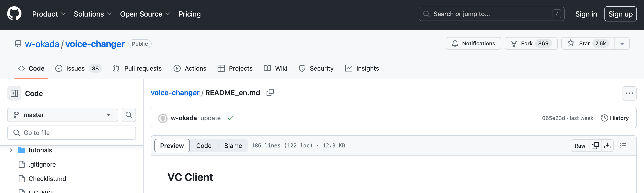Open the .gitignore file
Viewport: 644px width, 193px height.
(x=42, y=164)
